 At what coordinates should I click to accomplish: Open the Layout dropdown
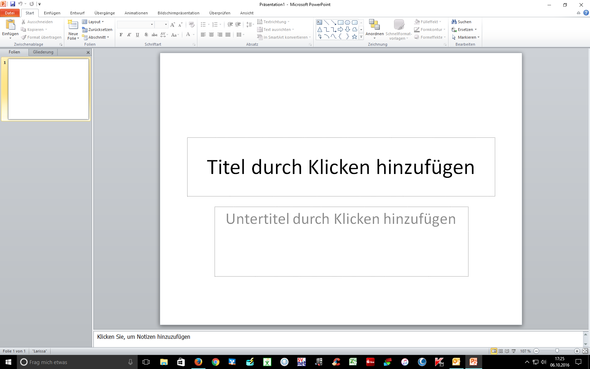(93, 22)
